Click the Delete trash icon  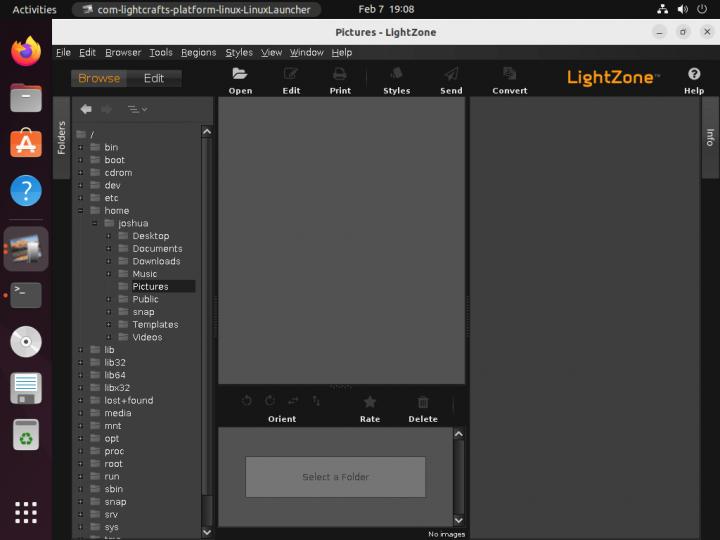coord(423,402)
